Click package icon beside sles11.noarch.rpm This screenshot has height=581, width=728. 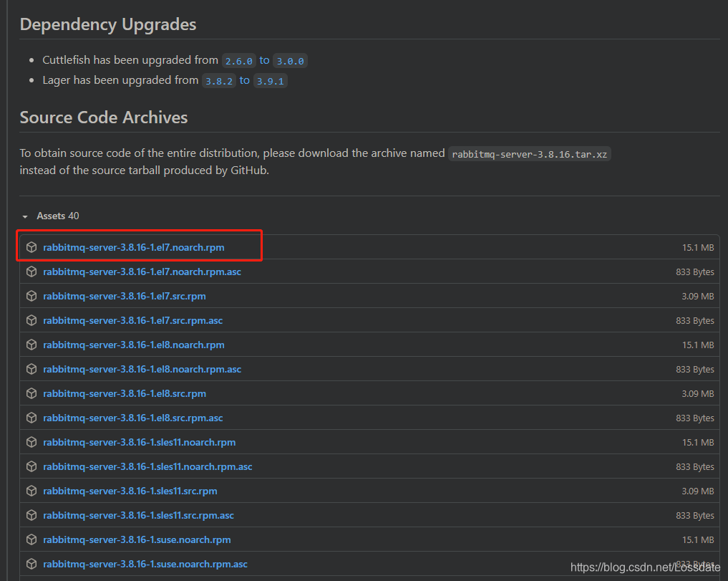(31, 442)
